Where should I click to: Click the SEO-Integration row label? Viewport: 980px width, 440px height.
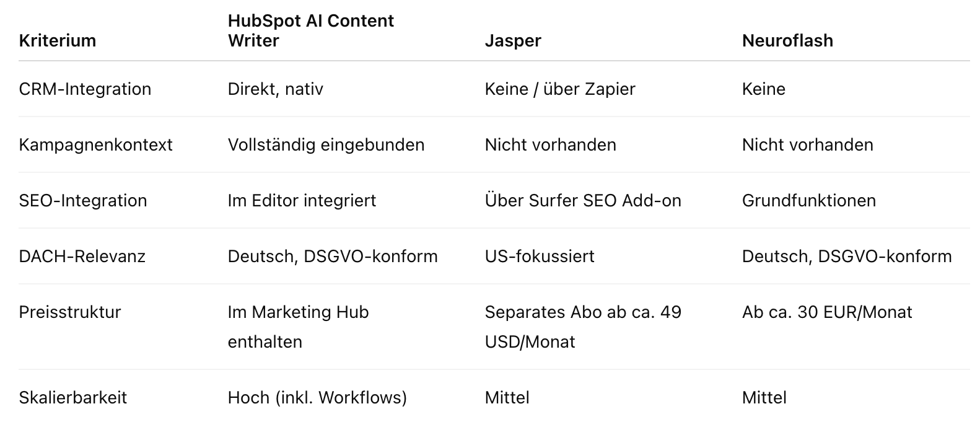83,201
